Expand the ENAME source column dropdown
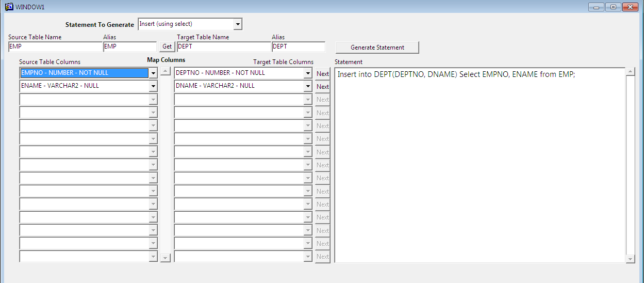The image size is (644, 283). point(153,86)
